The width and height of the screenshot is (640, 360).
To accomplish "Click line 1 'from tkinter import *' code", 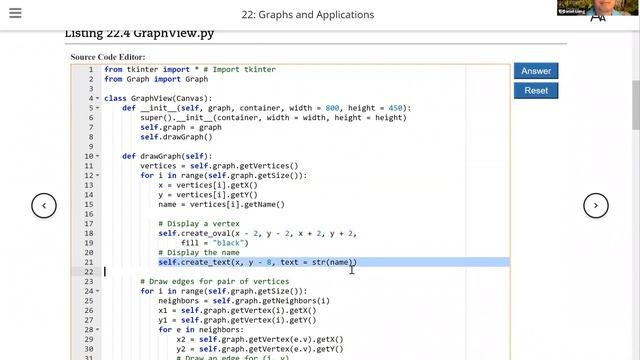I will click(x=190, y=69).
